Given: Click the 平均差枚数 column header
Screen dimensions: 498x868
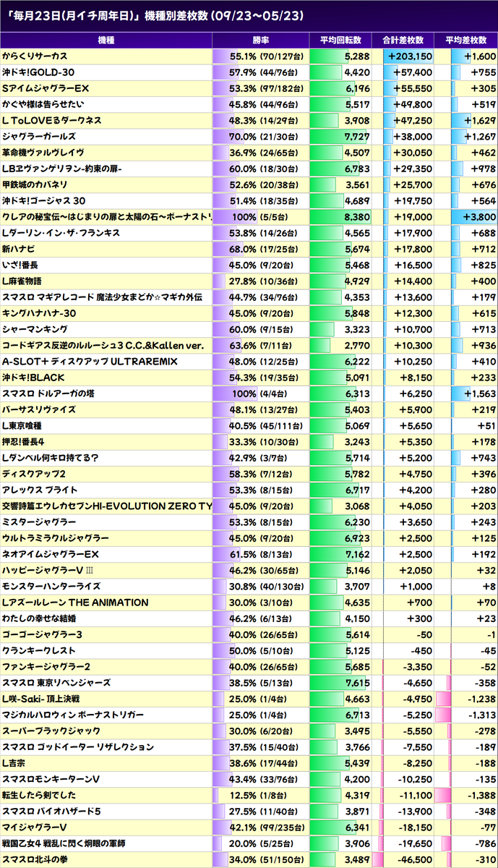Looking at the screenshot, I should [467, 41].
